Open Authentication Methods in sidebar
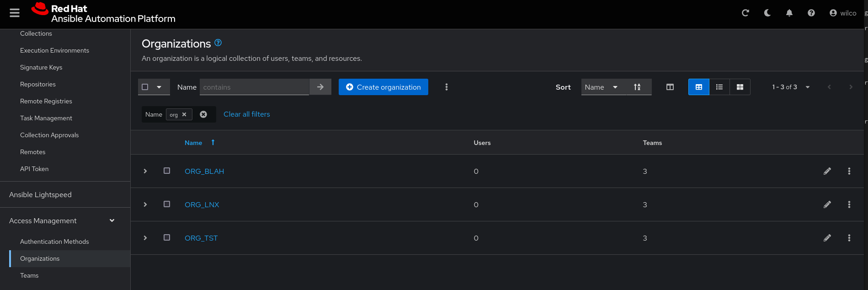 54,242
